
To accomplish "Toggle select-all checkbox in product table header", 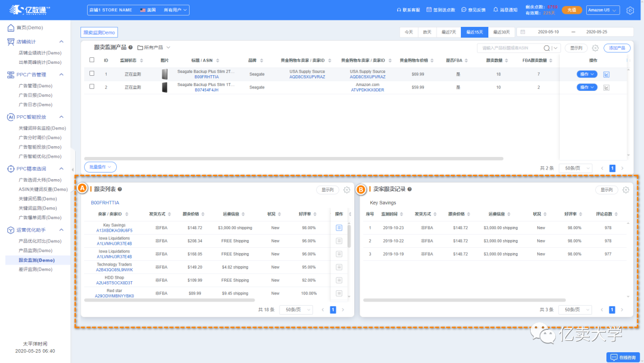I will [92, 60].
